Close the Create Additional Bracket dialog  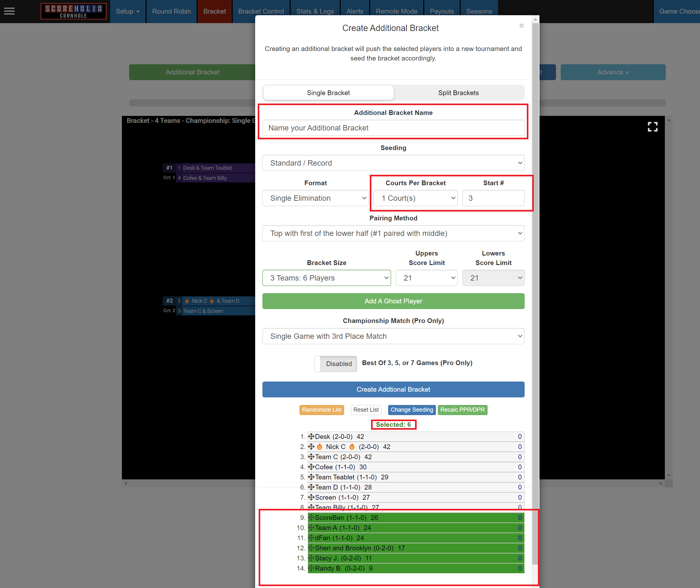[x=521, y=26]
